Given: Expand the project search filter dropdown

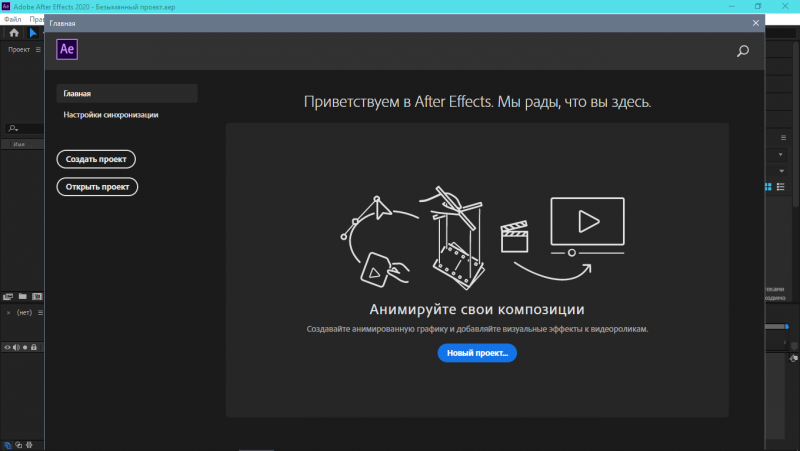Looking at the screenshot, I should click(x=12, y=128).
